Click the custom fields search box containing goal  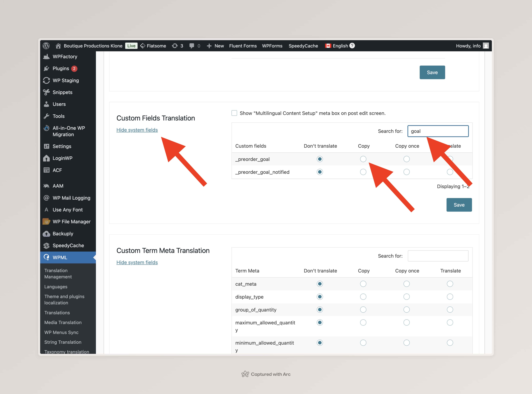point(438,131)
